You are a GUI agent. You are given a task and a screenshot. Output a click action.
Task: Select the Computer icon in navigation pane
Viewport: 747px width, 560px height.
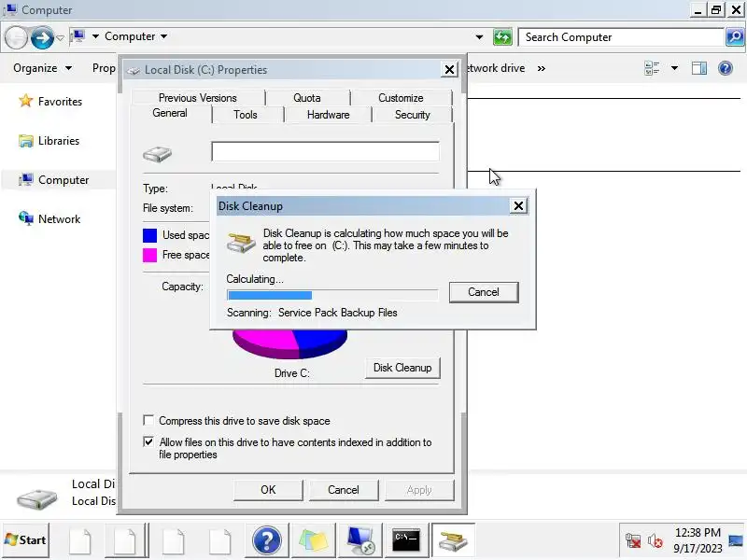pos(26,179)
